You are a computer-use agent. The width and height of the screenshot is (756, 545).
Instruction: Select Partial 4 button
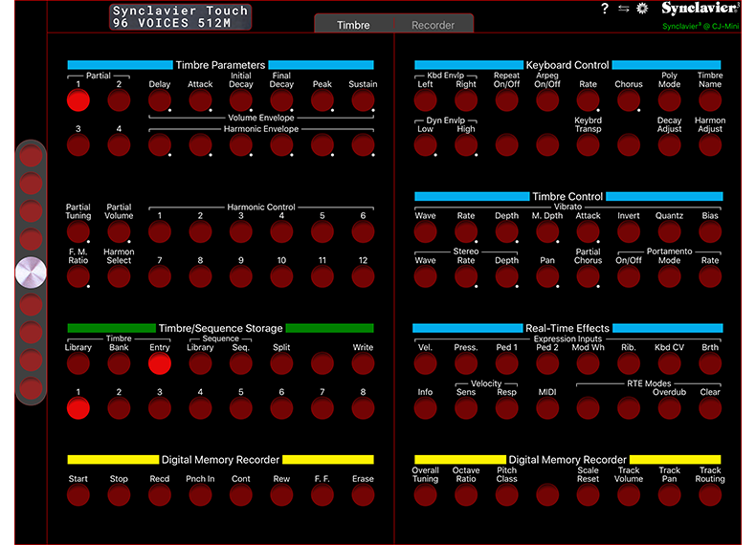click(x=119, y=145)
